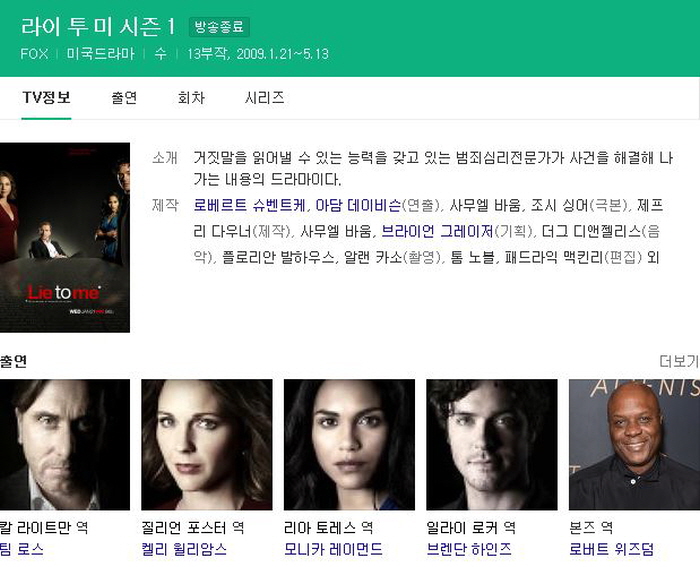Viewport: 700px width, 567px height.
Task: Click 로버트 위즈덤 cast photo
Action: 634,445
